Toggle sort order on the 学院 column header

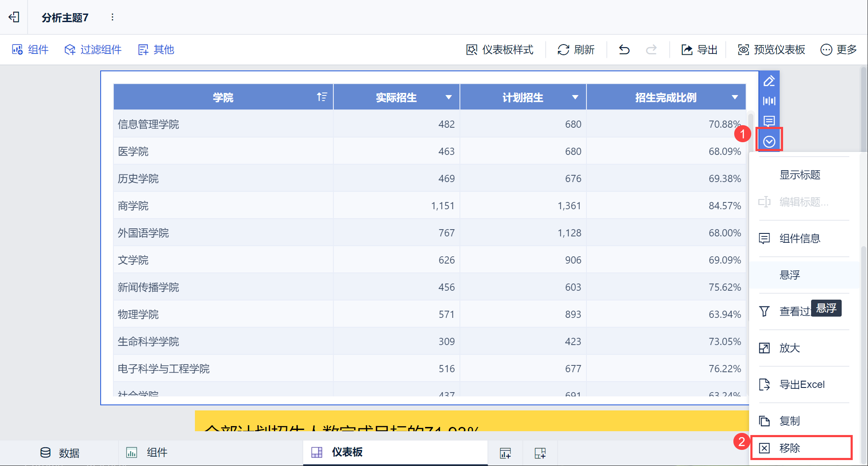322,97
